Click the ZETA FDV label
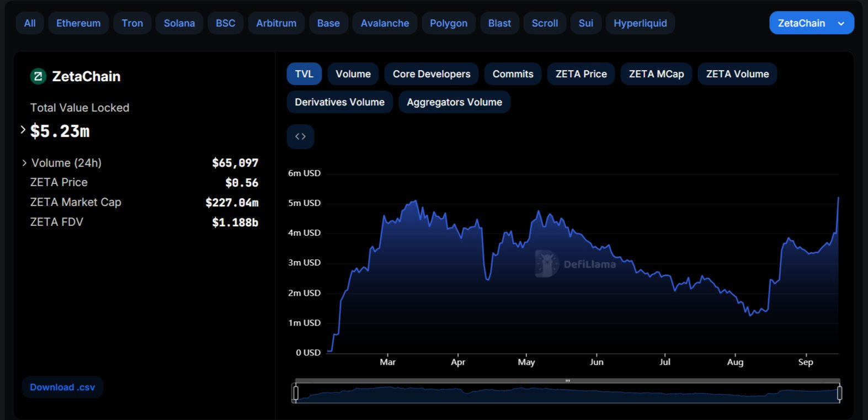The height and width of the screenshot is (420, 868). 56,222
